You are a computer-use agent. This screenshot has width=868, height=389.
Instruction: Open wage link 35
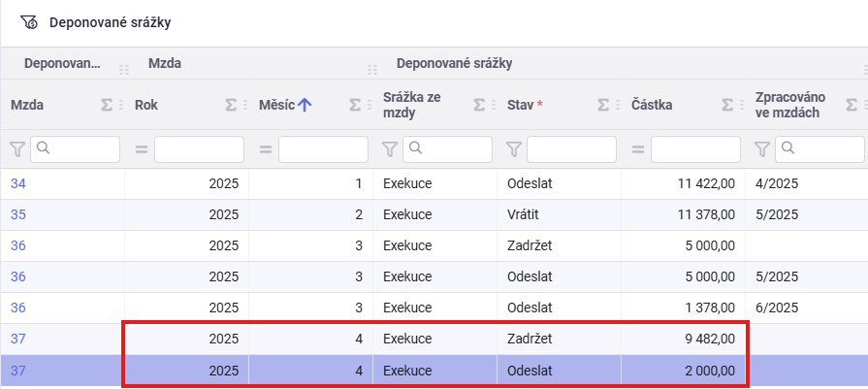17,213
